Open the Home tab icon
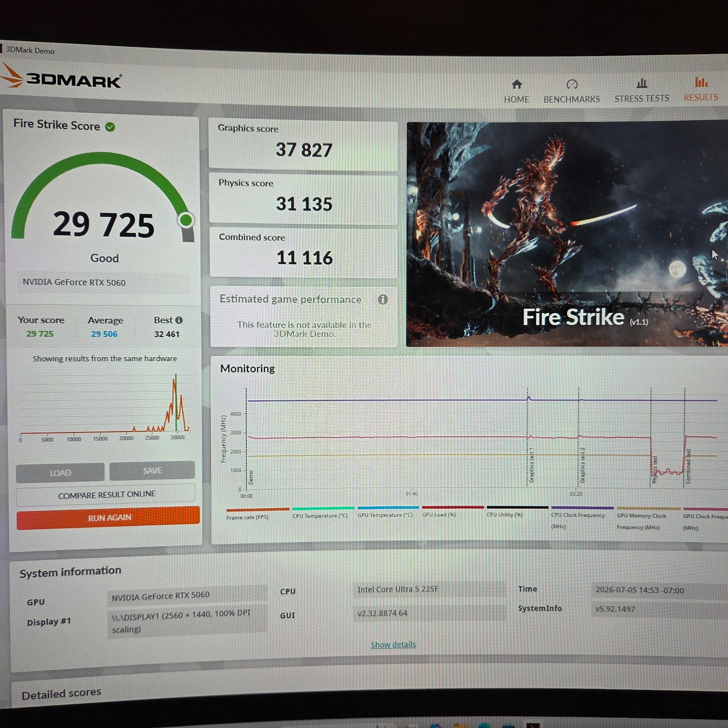The image size is (728, 728). [x=516, y=84]
